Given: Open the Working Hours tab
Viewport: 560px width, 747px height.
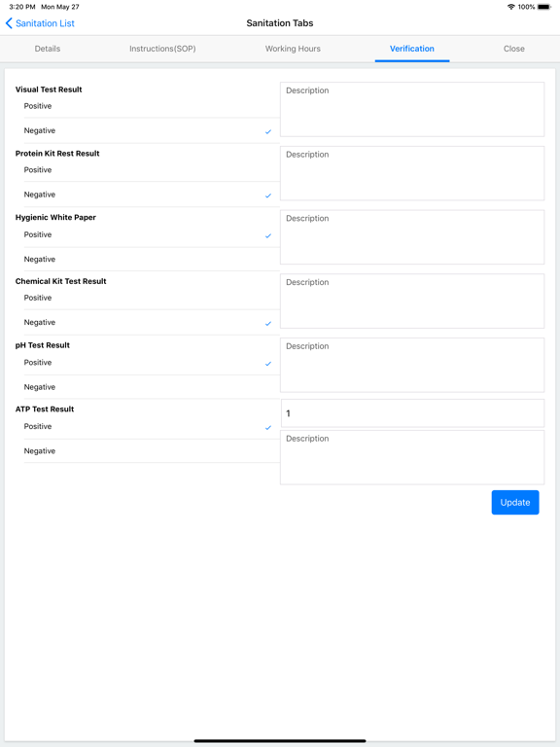Looking at the screenshot, I should tap(293, 49).
